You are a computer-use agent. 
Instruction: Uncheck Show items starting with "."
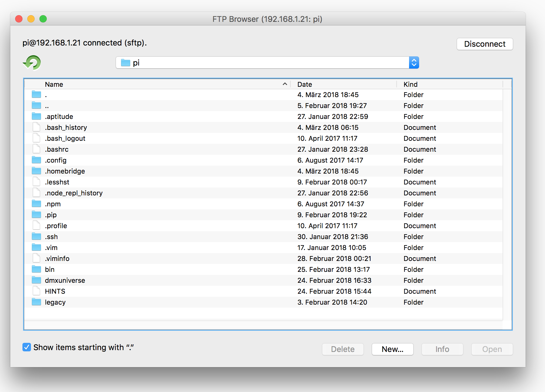pyautogui.click(x=27, y=347)
